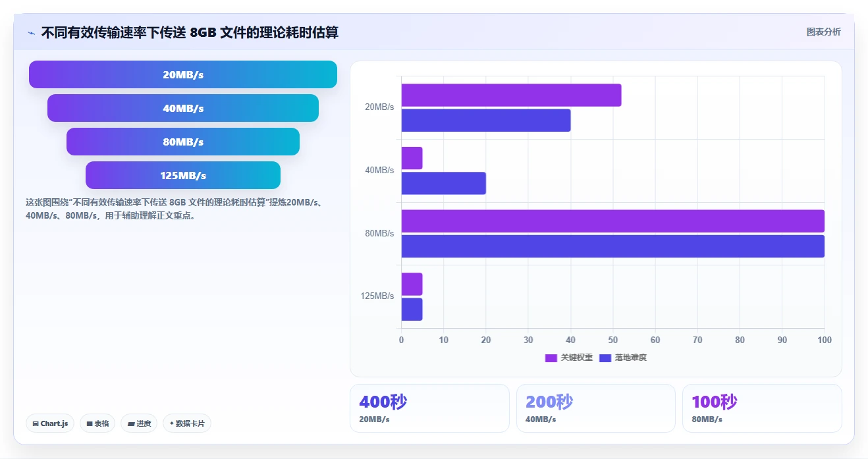Open the 100秒 data card
Viewport: 868px width, 459px height.
pos(762,408)
